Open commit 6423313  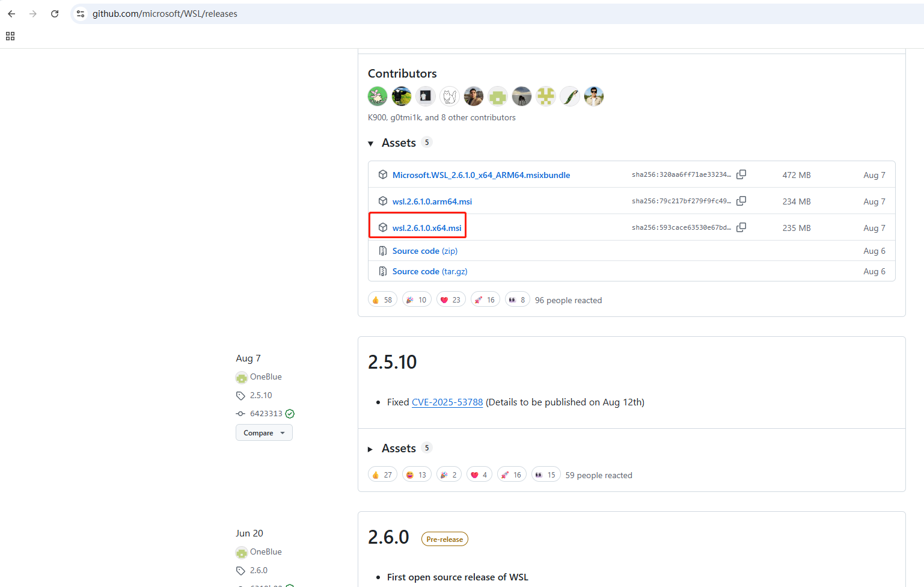pos(266,413)
